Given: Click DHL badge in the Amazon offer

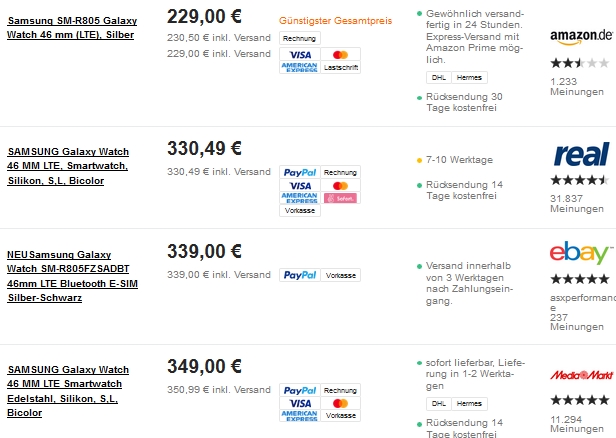Looking at the screenshot, I should pyautogui.click(x=438, y=77).
